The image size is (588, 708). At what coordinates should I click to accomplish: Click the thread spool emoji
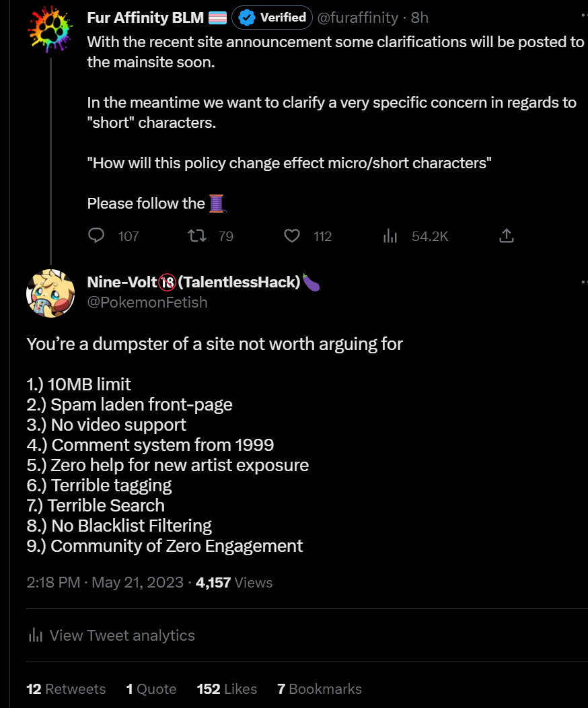(217, 203)
